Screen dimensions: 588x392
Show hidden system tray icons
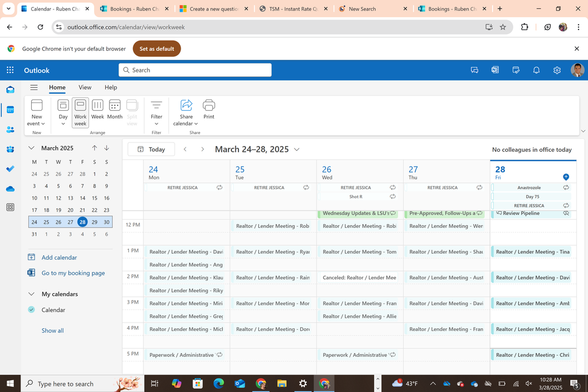[x=433, y=383]
